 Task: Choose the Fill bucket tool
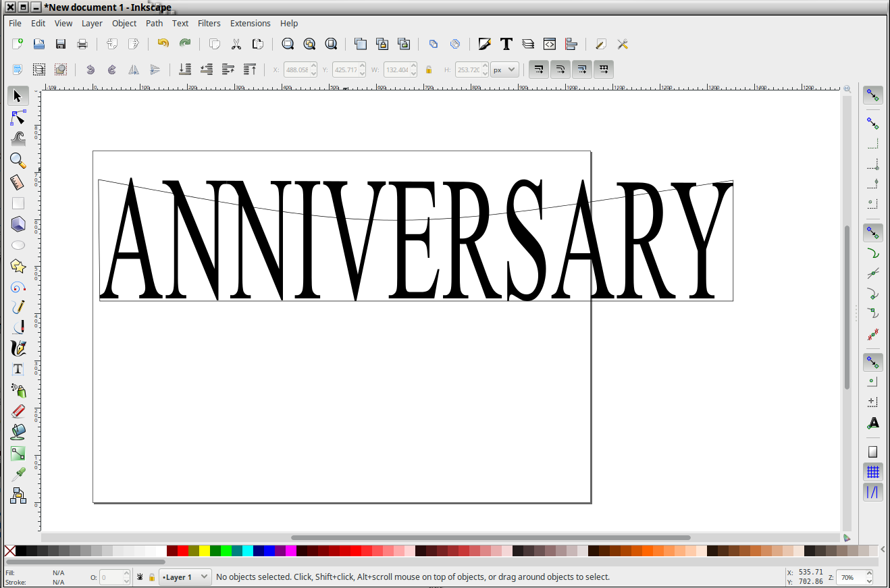click(18, 431)
